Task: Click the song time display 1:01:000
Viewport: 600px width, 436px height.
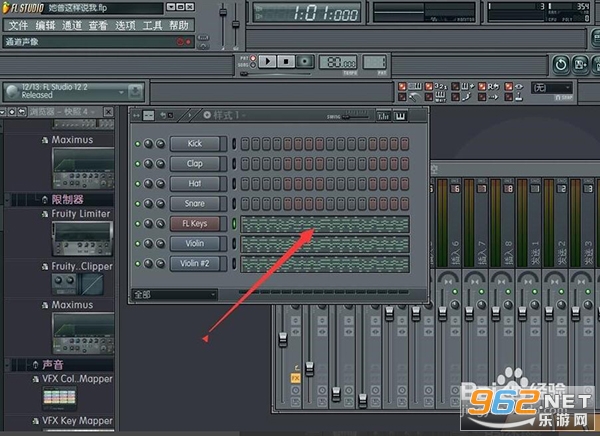Action: [x=307, y=13]
